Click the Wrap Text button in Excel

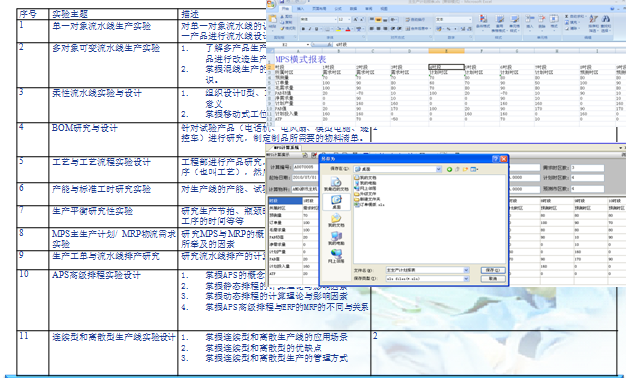click(416, 20)
